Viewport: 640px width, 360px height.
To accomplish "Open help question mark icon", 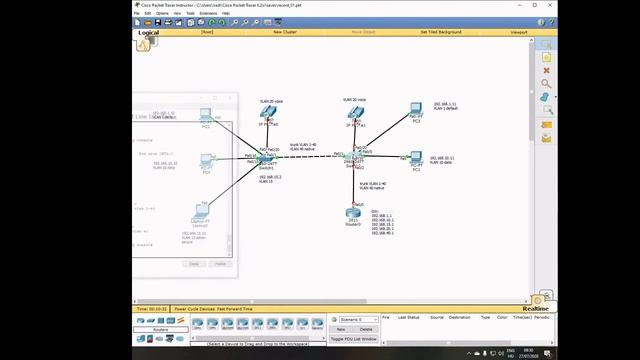I will tap(551, 22).
